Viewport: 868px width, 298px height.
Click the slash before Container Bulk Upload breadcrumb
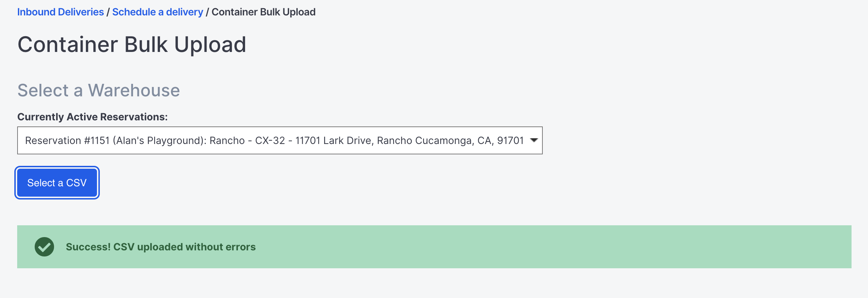coord(207,12)
